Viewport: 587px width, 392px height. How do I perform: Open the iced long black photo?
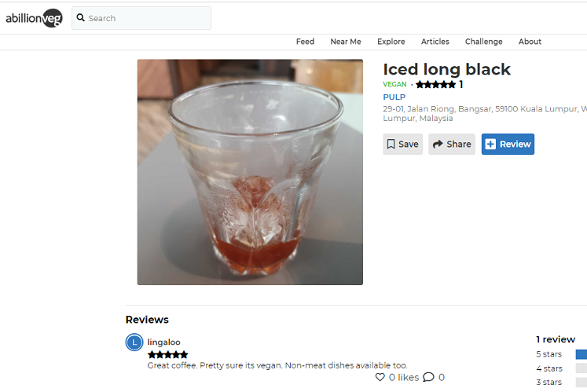(x=250, y=172)
